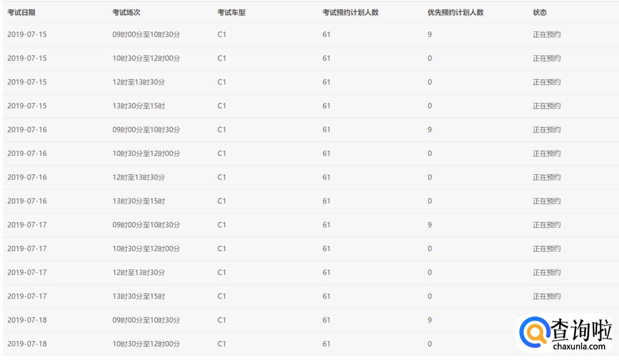Click the date of 2019-07-18 09时00分 row
Viewport: 619px width, 364px height.
click(x=27, y=320)
